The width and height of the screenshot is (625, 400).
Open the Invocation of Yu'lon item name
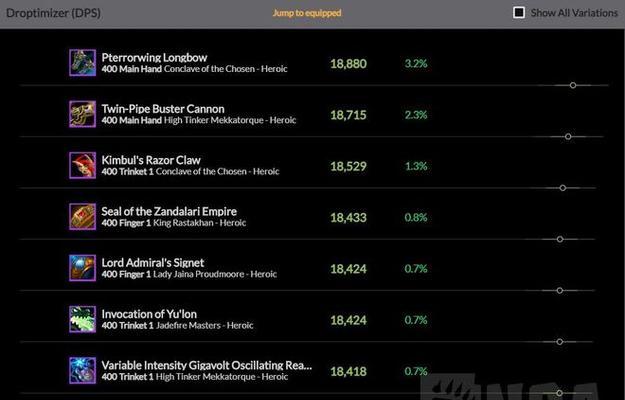click(x=149, y=314)
